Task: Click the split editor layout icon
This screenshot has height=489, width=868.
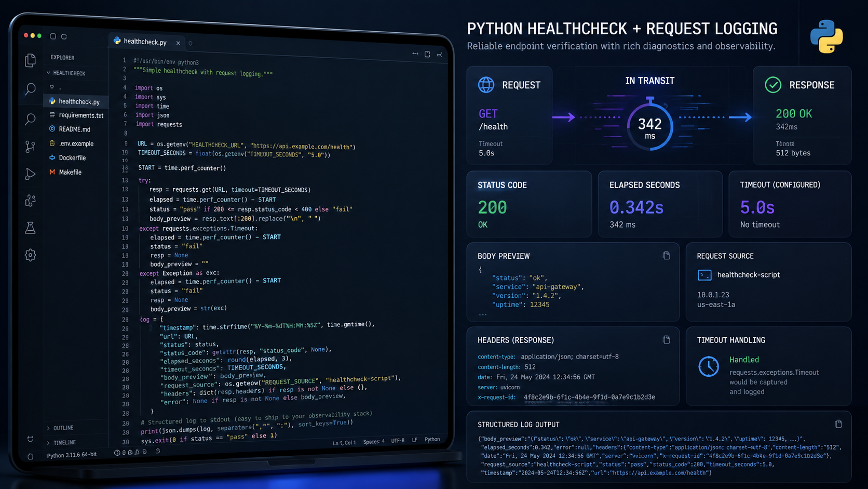Action: pyautogui.click(x=427, y=54)
